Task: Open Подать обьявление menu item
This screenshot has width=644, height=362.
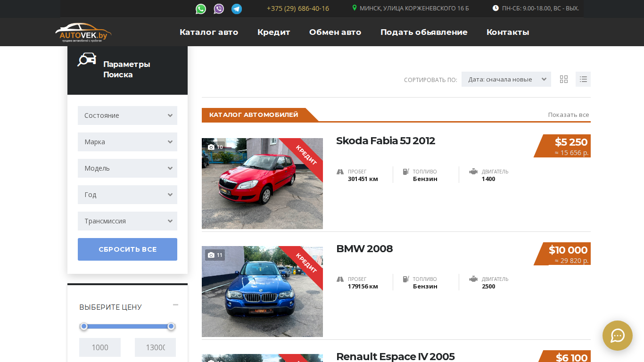Action: [424, 32]
